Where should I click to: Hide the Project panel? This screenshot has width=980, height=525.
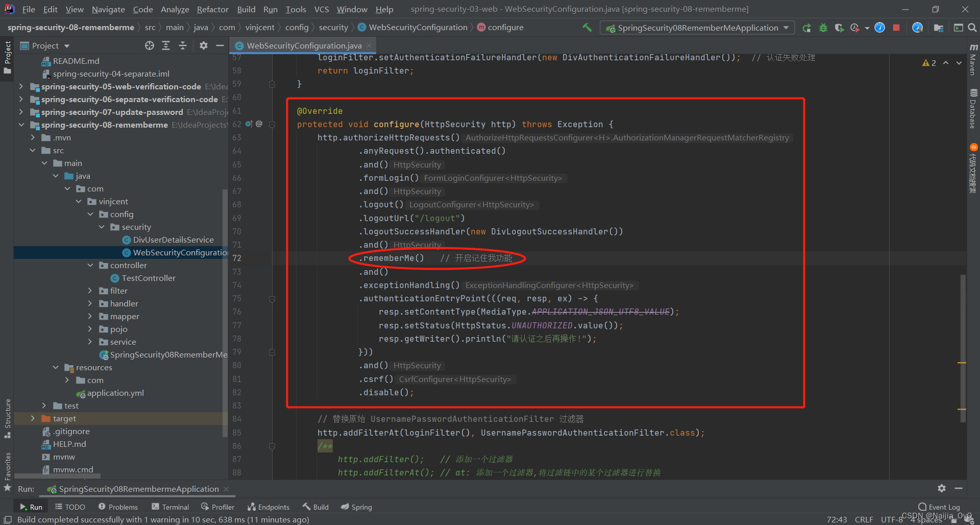pos(220,45)
